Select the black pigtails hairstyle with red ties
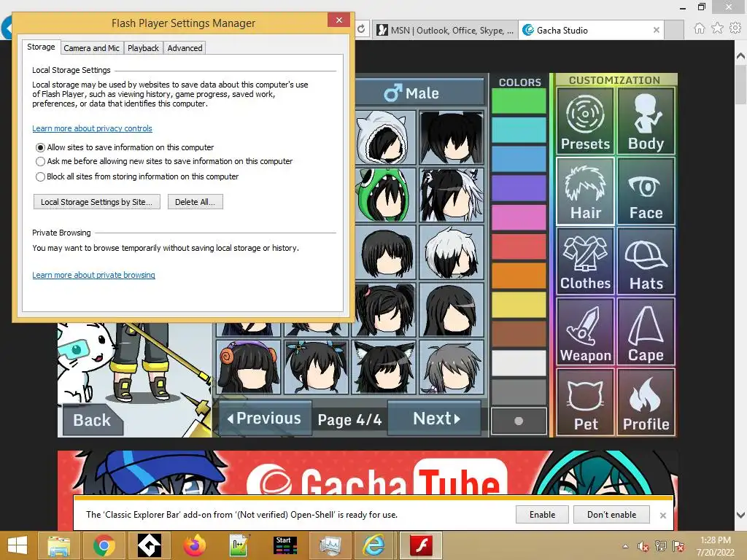Screen dimensions: 747x560 (385, 309)
